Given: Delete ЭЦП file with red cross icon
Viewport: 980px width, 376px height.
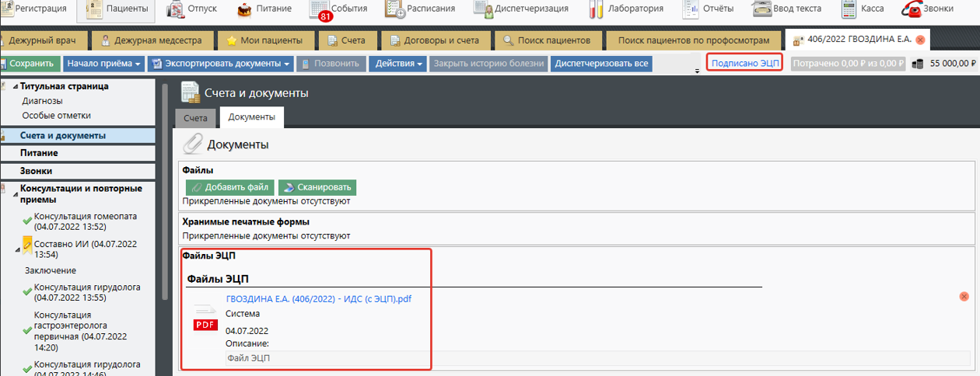Looking at the screenshot, I should pyautogui.click(x=964, y=297).
